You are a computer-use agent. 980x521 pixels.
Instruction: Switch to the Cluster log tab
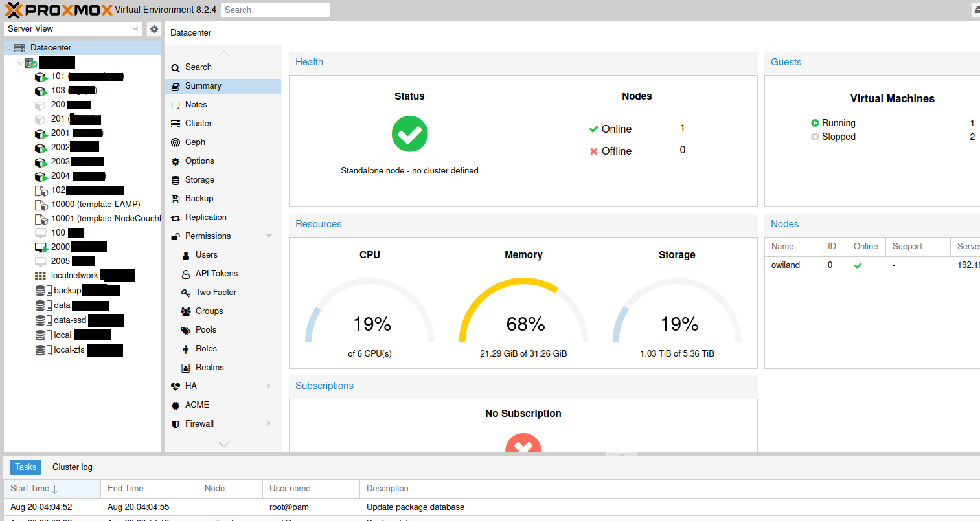tap(72, 467)
